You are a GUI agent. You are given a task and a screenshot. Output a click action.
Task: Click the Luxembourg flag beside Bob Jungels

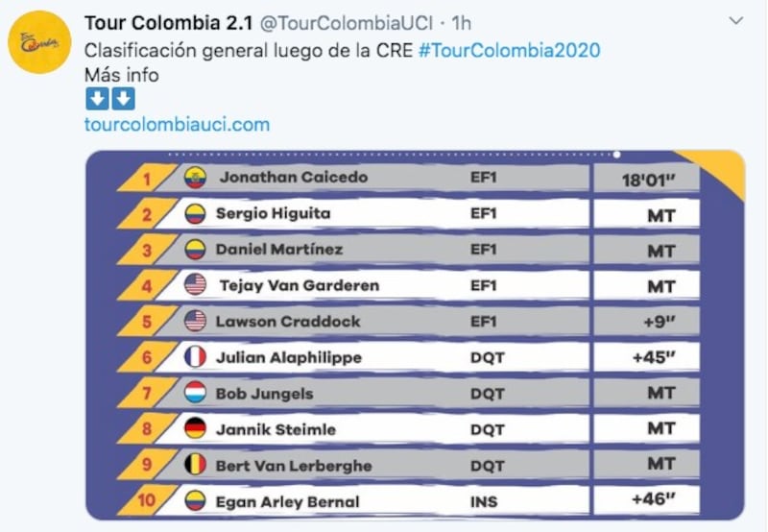pos(195,393)
